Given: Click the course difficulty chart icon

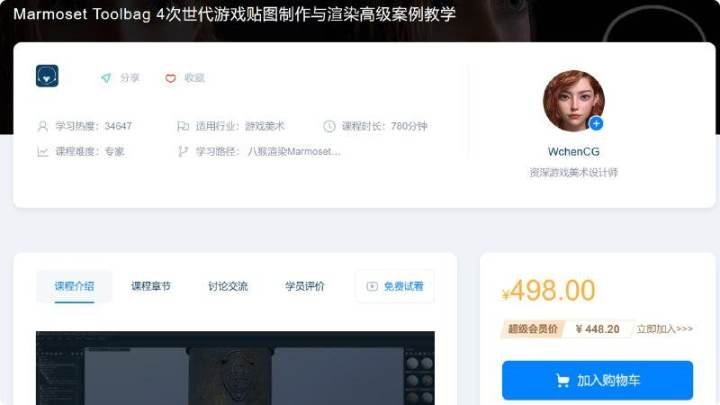Looking at the screenshot, I should (x=43, y=152).
